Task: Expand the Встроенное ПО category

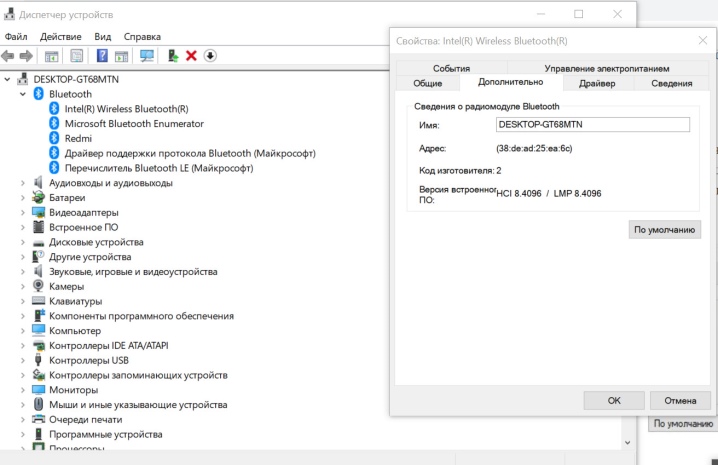Action: pos(22,227)
